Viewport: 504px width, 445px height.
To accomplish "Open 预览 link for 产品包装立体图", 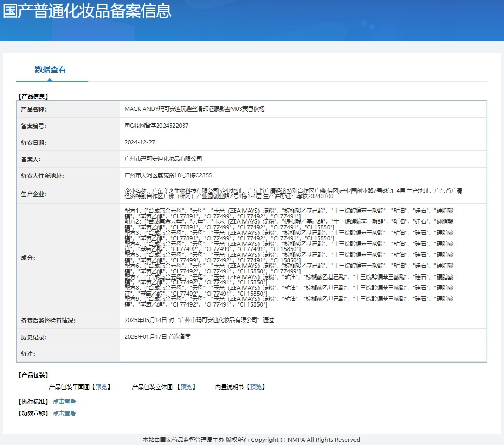I will pos(187,387).
